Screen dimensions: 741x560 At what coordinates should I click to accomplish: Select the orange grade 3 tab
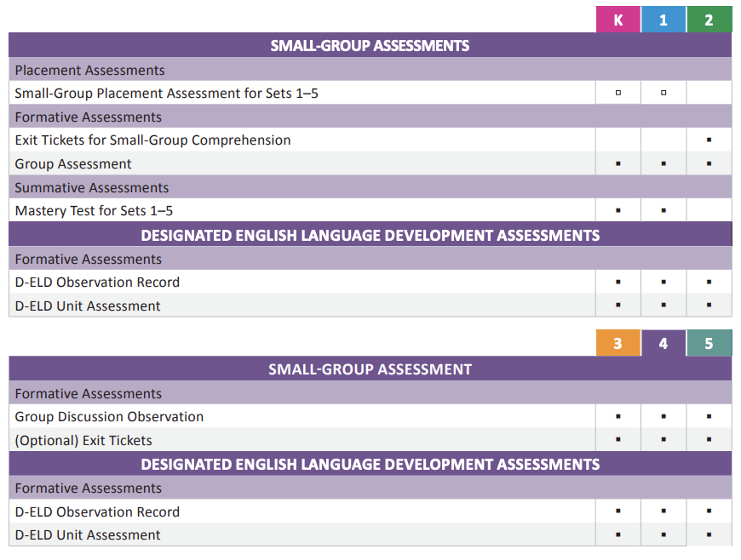(618, 343)
